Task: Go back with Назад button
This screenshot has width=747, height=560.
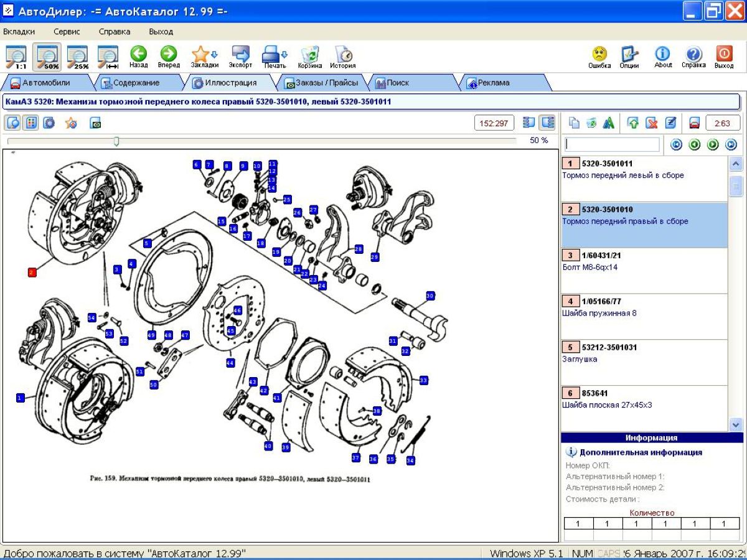Action: [x=138, y=57]
